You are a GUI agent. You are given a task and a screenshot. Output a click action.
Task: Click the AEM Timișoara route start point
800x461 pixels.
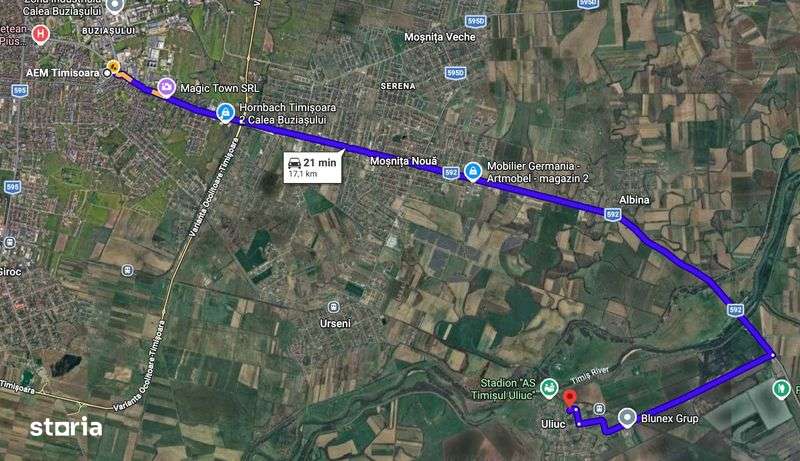pos(107,73)
